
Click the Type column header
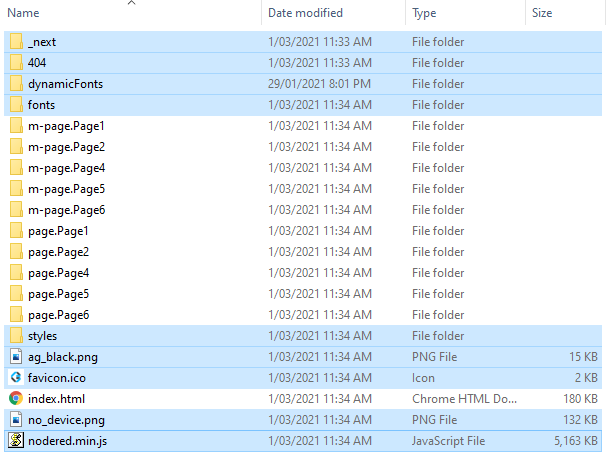424,13
